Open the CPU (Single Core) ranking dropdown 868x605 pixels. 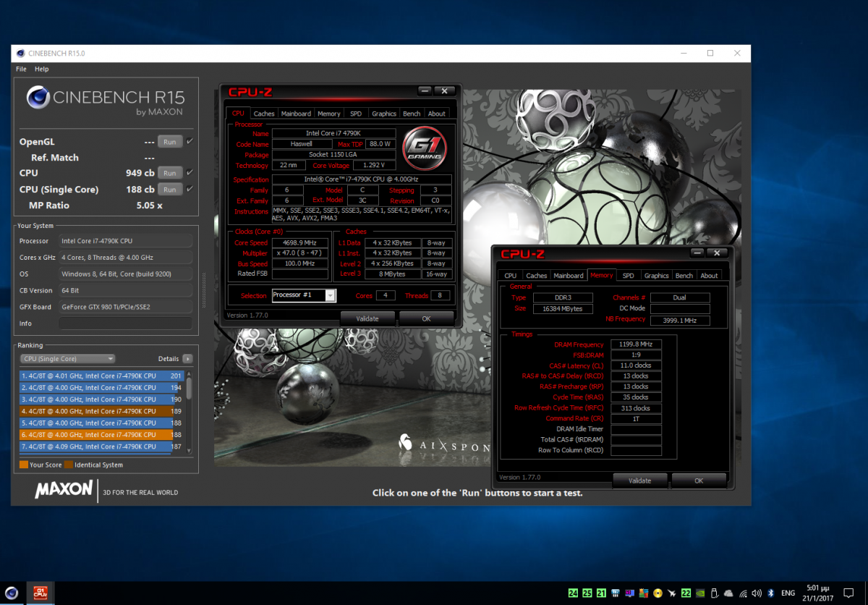pos(67,359)
